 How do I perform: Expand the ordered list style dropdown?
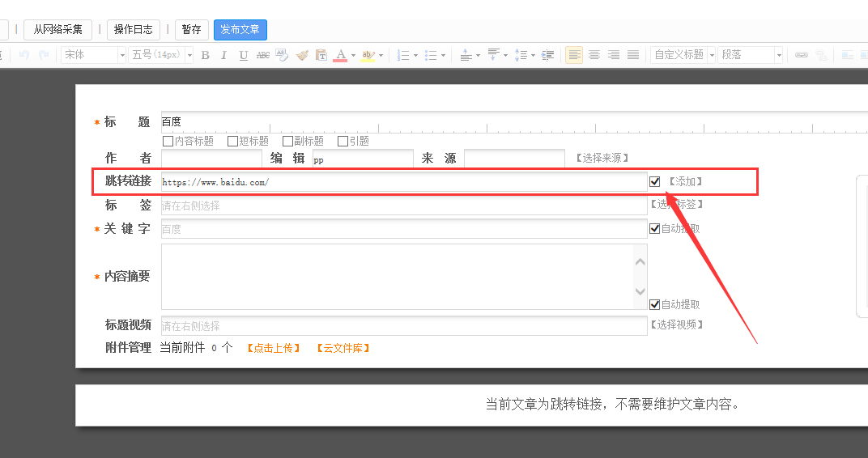[415, 55]
